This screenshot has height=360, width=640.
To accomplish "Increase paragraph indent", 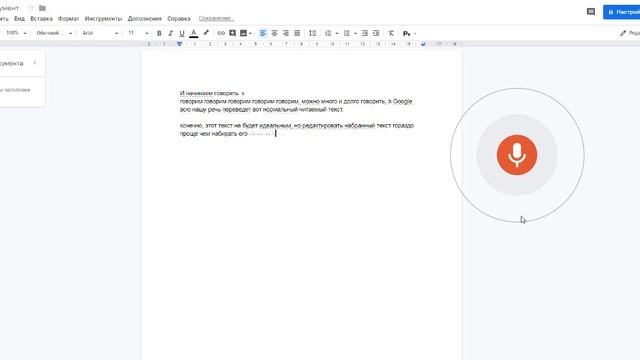I will (x=376, y=33).
